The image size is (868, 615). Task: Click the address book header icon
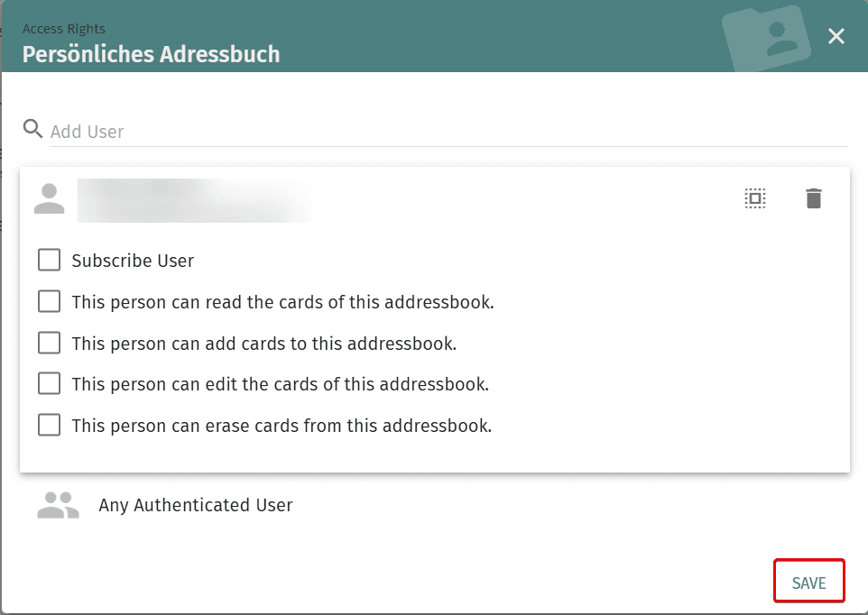pos(766,39)
